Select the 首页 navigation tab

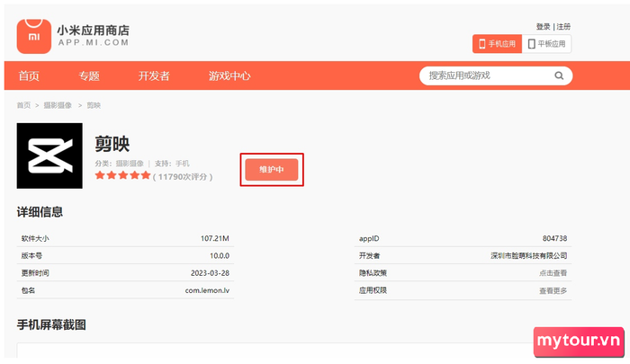tap(29, 75)
